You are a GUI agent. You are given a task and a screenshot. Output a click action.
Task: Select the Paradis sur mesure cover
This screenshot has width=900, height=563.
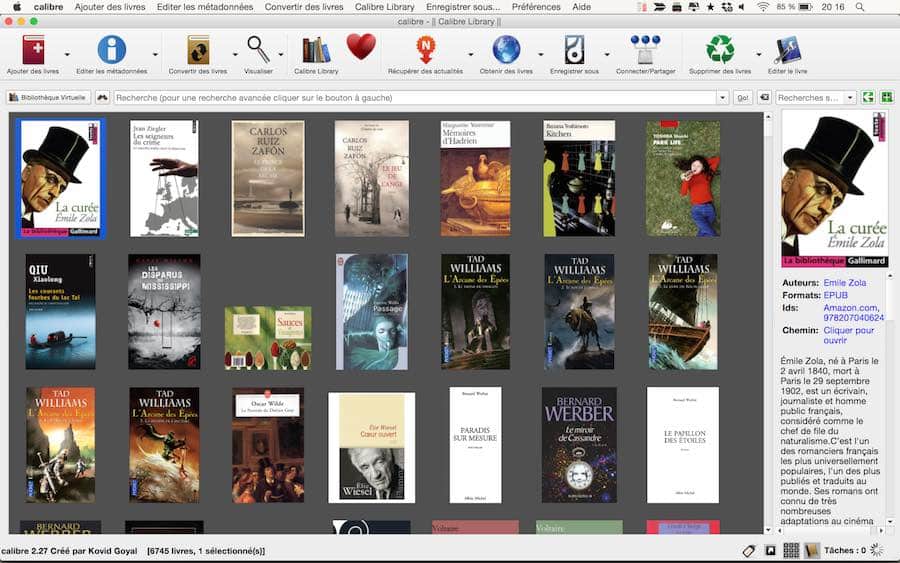[475, 445]
